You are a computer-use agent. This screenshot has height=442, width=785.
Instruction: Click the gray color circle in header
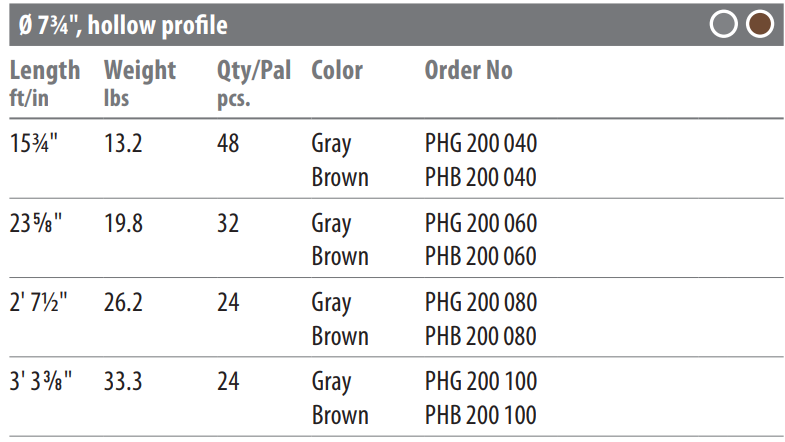coord(723,24)
